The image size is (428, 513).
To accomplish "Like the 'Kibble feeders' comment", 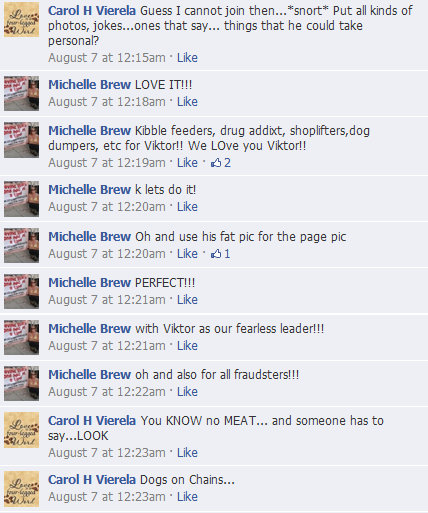I will click(187, 163).
